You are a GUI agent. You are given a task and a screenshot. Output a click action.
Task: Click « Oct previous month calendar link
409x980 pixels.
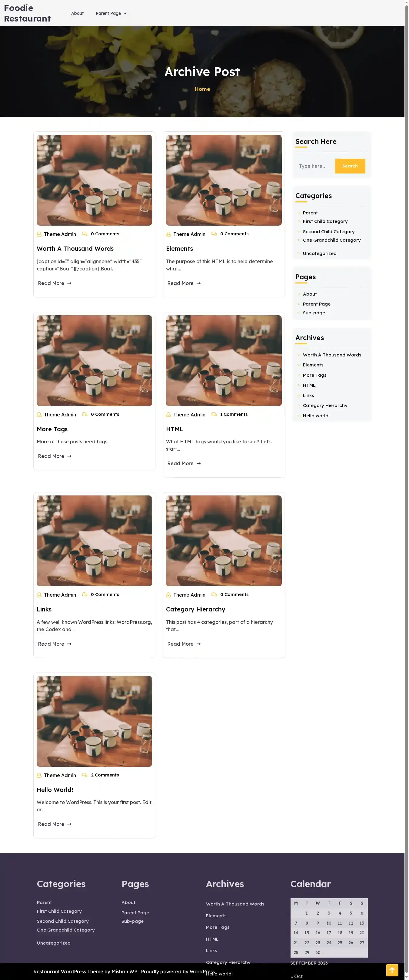pyautogui.click(x=296, y=976)
